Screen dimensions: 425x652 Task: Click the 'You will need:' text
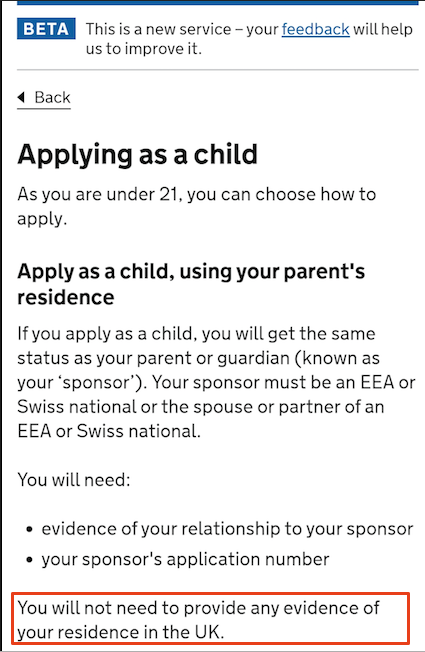point(74,479)
